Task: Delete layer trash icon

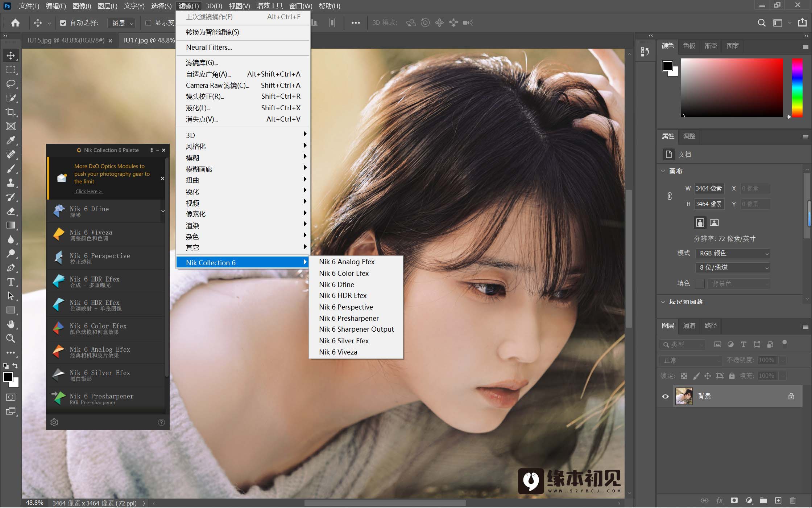Action: click(x=793, y=500)
